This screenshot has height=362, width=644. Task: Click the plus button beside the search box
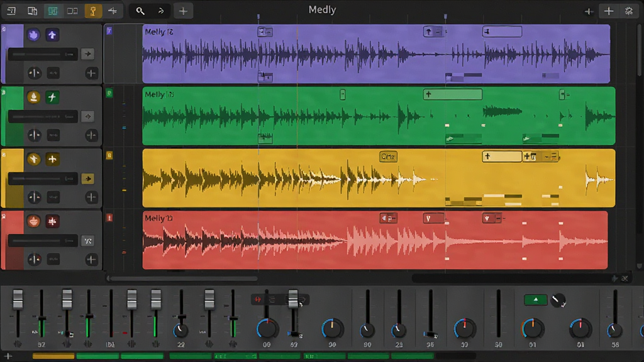[x=183, y=11]
